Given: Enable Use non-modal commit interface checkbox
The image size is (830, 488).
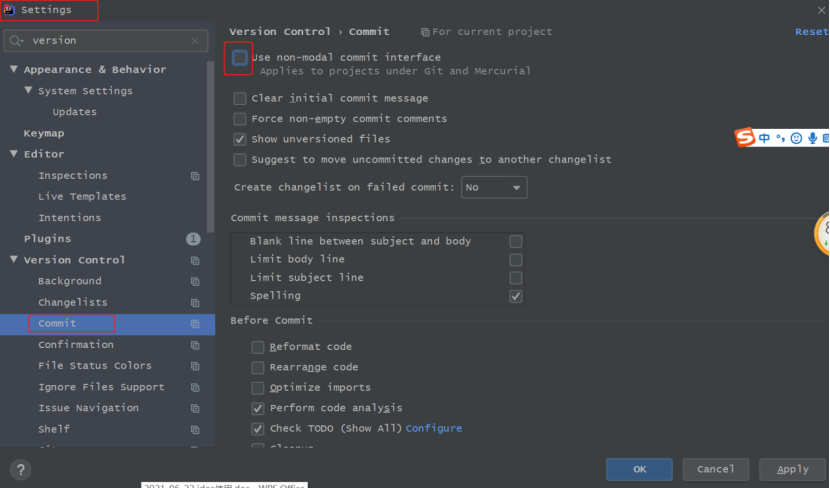Looking at the screenshot, I should [x=240, y=58].
